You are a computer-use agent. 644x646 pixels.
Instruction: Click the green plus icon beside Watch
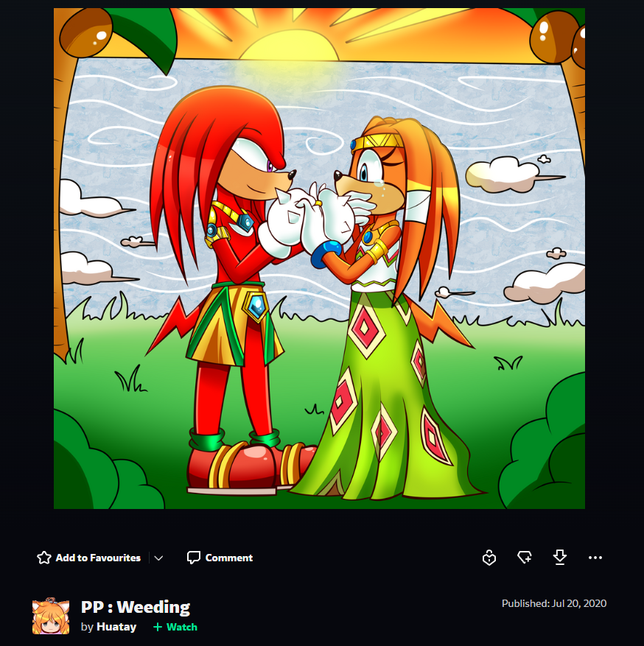158,627
